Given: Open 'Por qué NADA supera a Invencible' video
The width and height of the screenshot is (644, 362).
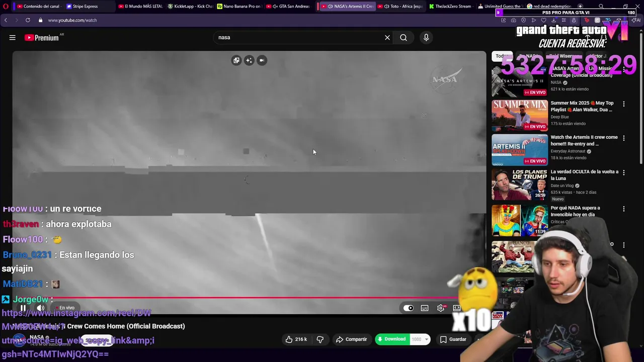Looking at the screenshot, I should [576, 211].
